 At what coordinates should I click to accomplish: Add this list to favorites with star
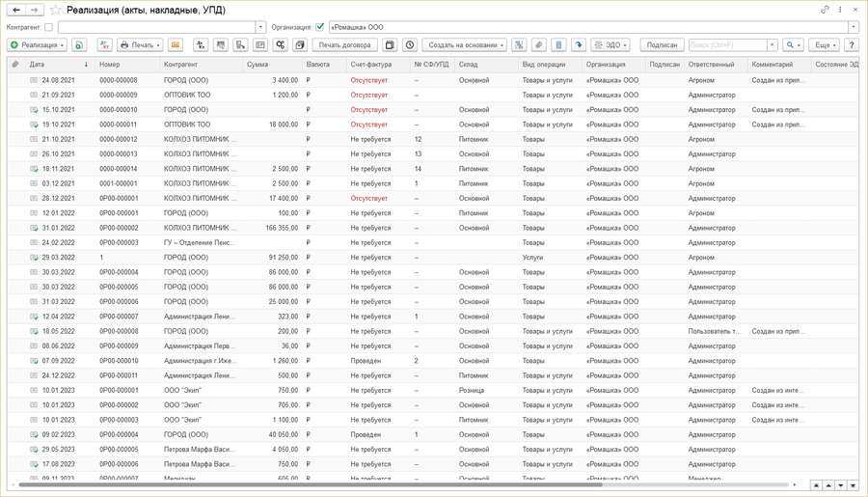pyautogui.click(x=55, y=10)
